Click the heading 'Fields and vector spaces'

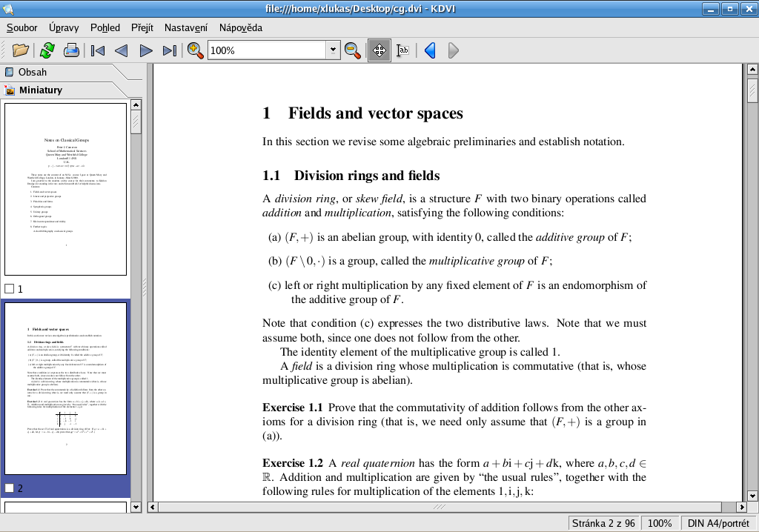(x=376, y=113)
